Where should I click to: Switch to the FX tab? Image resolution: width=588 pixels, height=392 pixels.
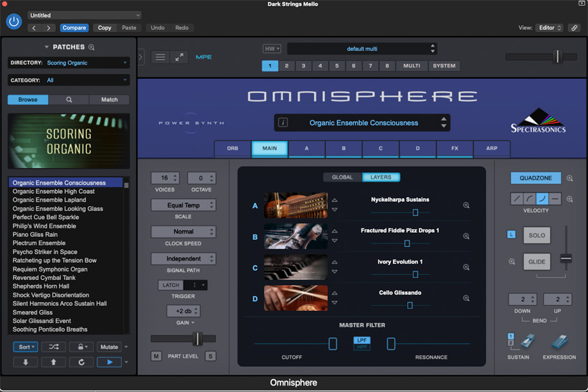(455, 149)
